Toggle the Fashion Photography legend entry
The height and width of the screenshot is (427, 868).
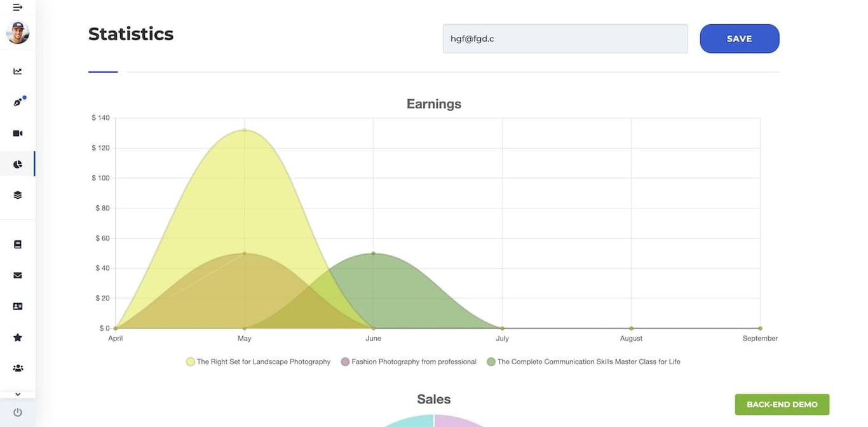[x=409, y=361]
